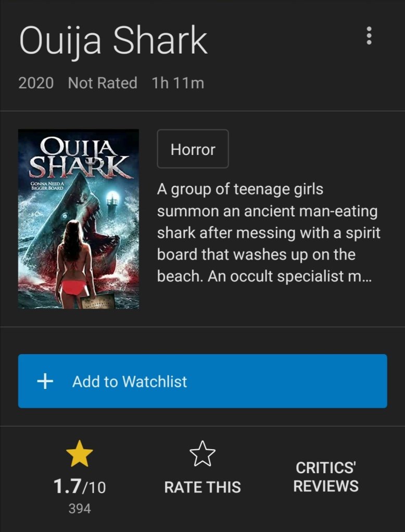Click the Not Rated certification label
405x532 pixels.
tap(103, 83)
